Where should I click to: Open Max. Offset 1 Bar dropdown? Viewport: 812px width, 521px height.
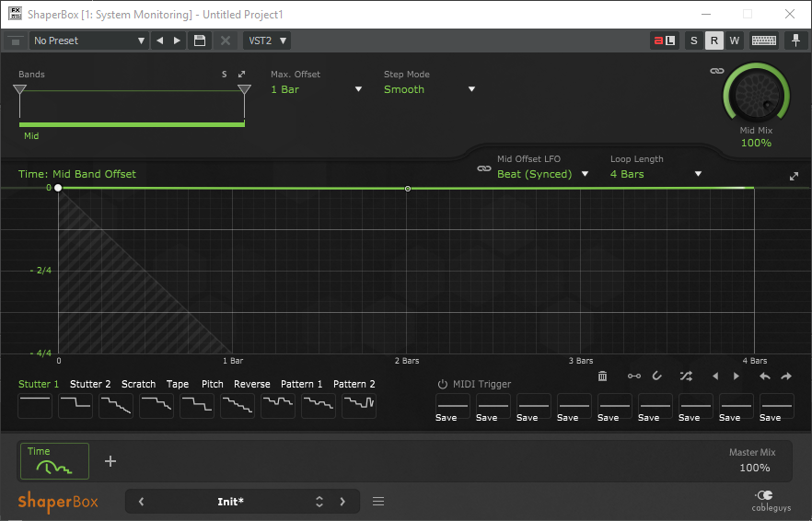pyautogui.click(x=316, y=89)
